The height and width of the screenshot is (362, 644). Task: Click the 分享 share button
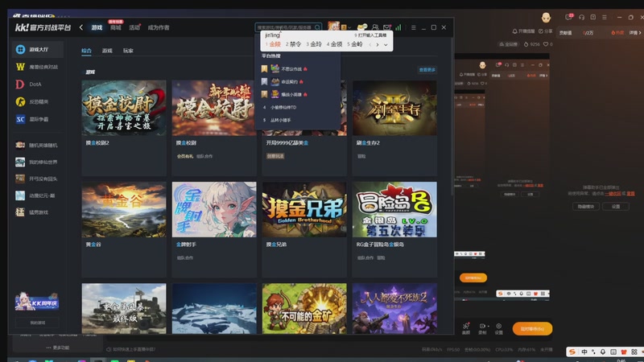[x=547, y=31]
